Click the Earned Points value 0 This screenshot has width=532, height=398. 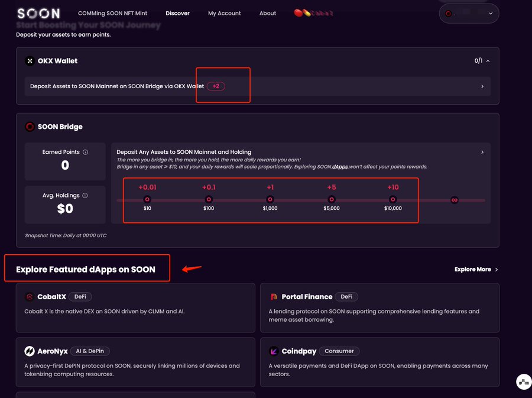65,165
